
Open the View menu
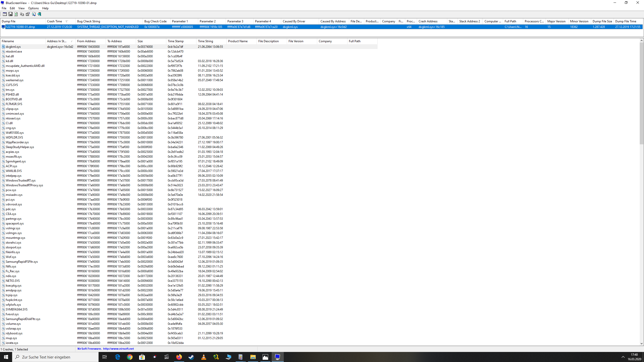(21, 8)
